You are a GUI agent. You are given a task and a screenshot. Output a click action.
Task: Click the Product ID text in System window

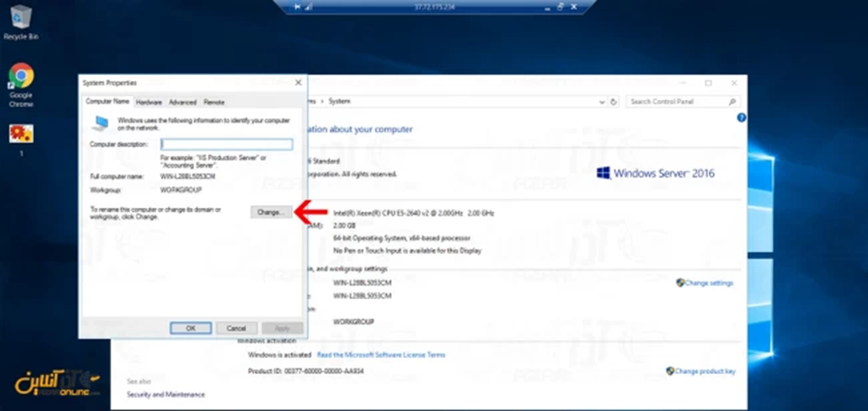click(x=307, y=371)
